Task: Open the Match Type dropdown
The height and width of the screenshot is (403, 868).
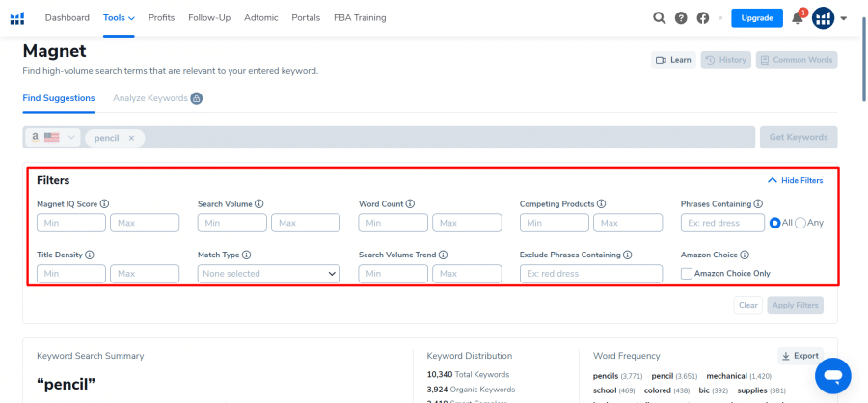Action: pos(269,274)
